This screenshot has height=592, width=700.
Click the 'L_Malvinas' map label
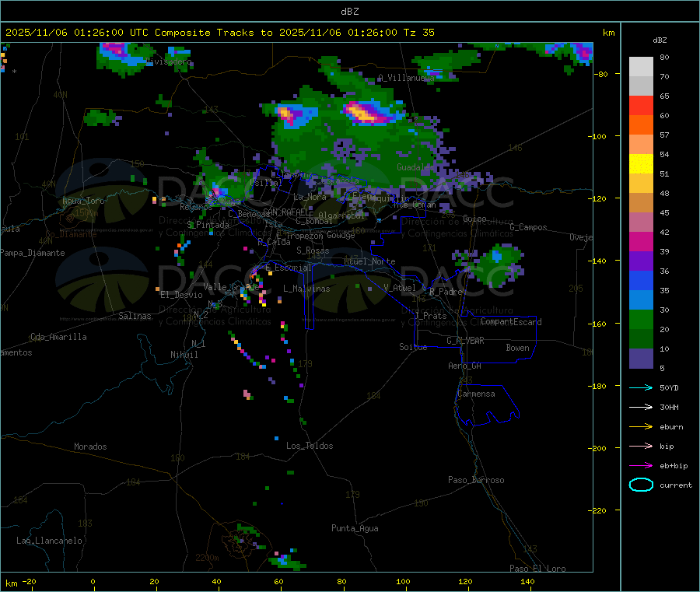(x=306, y=289)
